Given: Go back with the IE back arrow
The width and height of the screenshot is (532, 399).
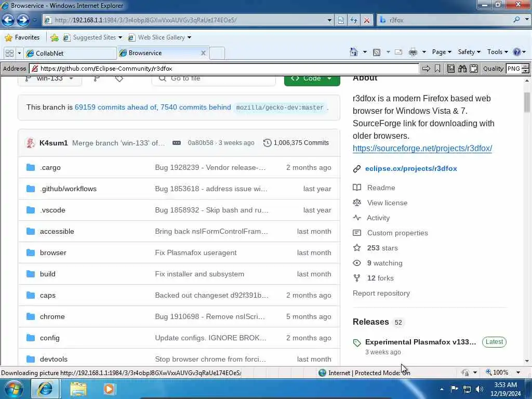Looking at the screenshot, I should point(8,20).
